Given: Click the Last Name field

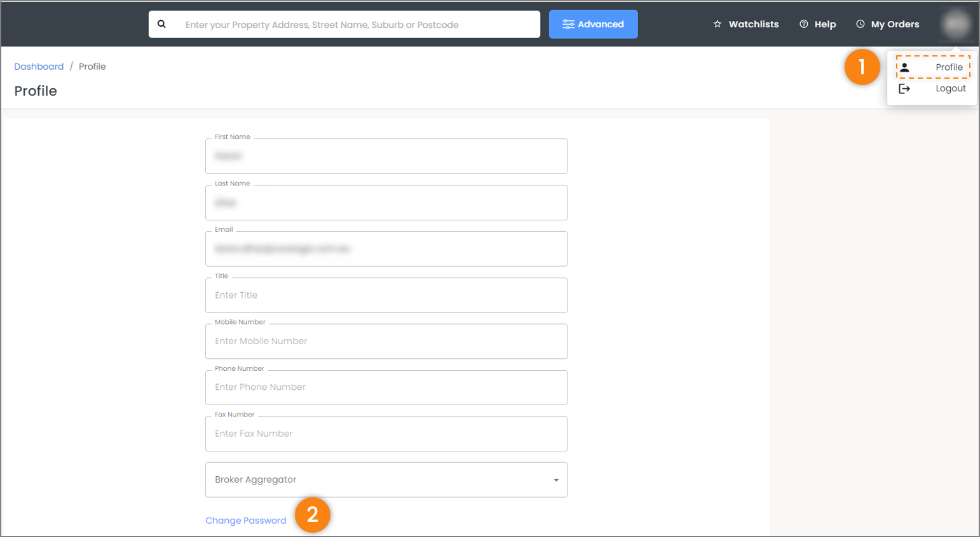Looking at the screenshot, I should (386, 203).
